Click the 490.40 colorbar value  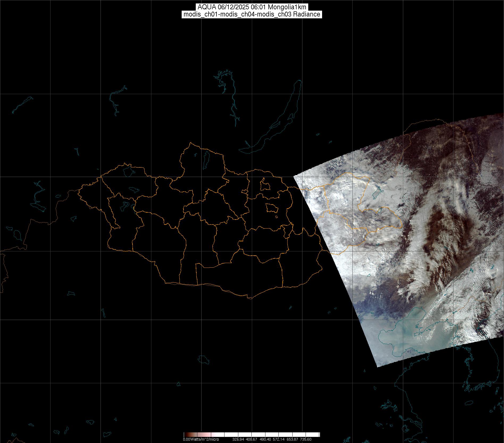pyautogui.click(x=265, y=439)
